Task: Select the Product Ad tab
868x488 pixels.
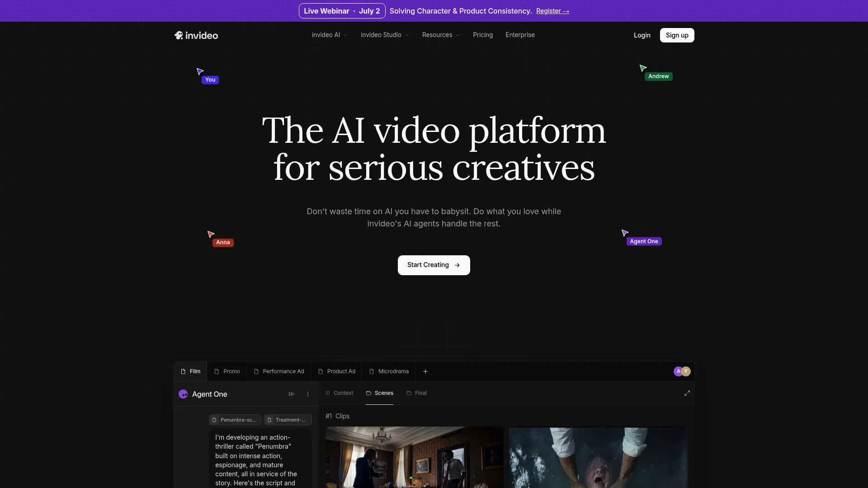Action: [337, 371]
